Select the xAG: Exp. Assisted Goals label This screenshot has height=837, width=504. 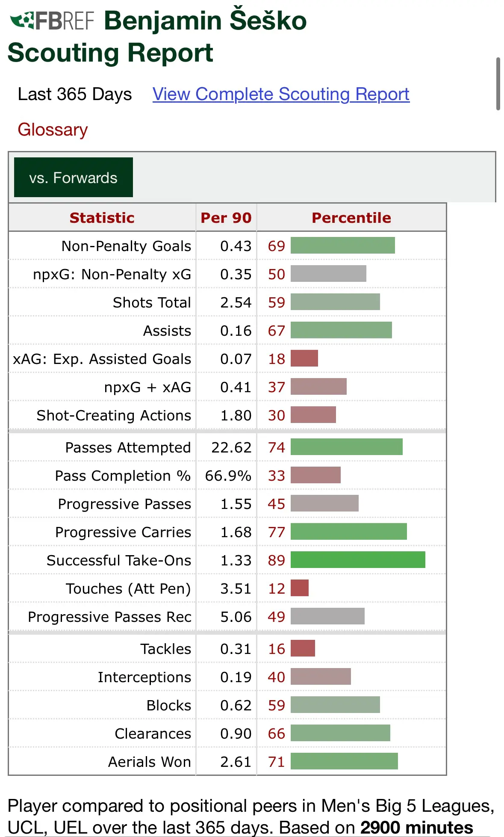(102, 359)
